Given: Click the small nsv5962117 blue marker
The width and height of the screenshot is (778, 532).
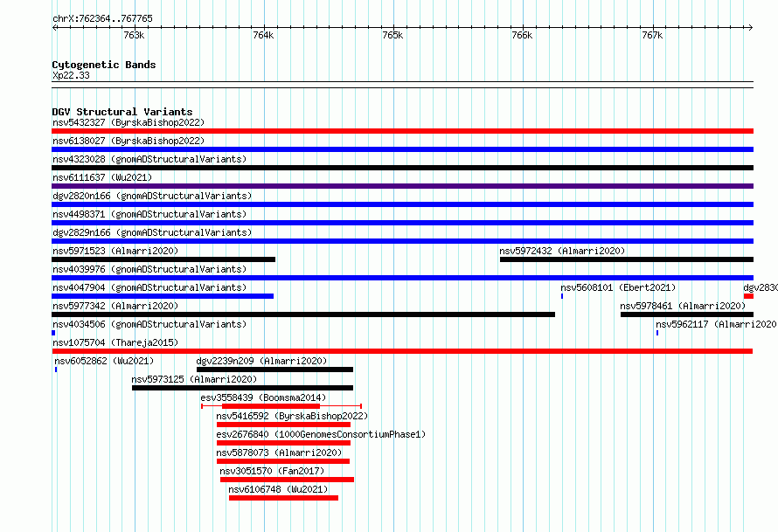Looking at the screenshot, I should tap(657, 333).
